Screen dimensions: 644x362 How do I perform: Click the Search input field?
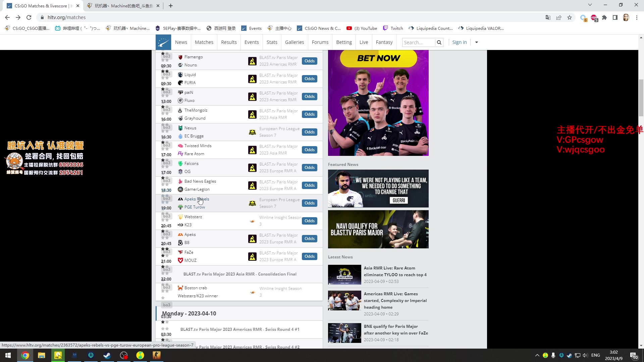(419, 42)
